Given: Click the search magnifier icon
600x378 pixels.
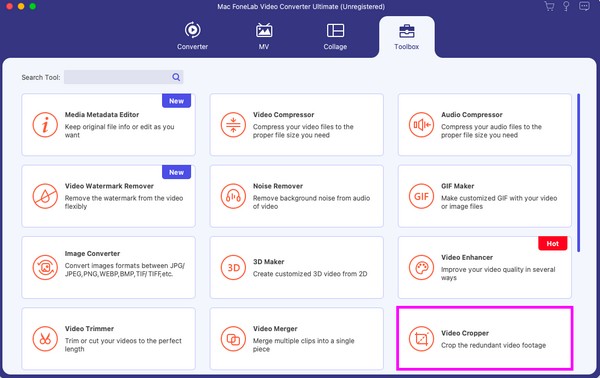Looking at the screenshot, I should click(x=176, y=77).
